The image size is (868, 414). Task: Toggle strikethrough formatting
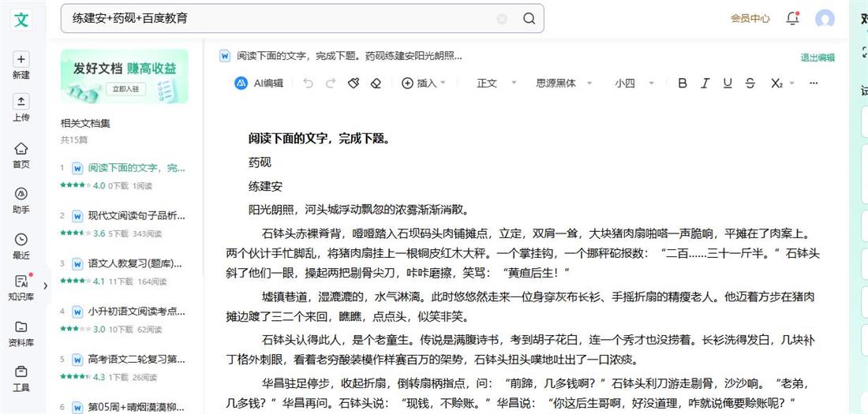(750, 83)
